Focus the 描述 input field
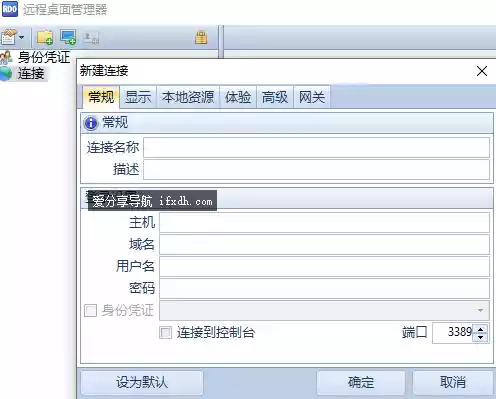Viewport: 496px width, 399px height. tap(316, 169)
